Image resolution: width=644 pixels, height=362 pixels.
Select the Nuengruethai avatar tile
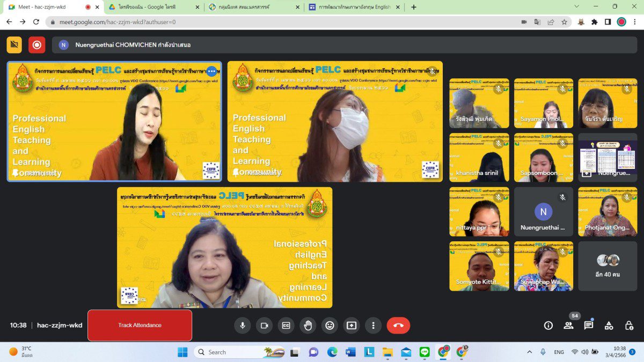coord(543,212)
